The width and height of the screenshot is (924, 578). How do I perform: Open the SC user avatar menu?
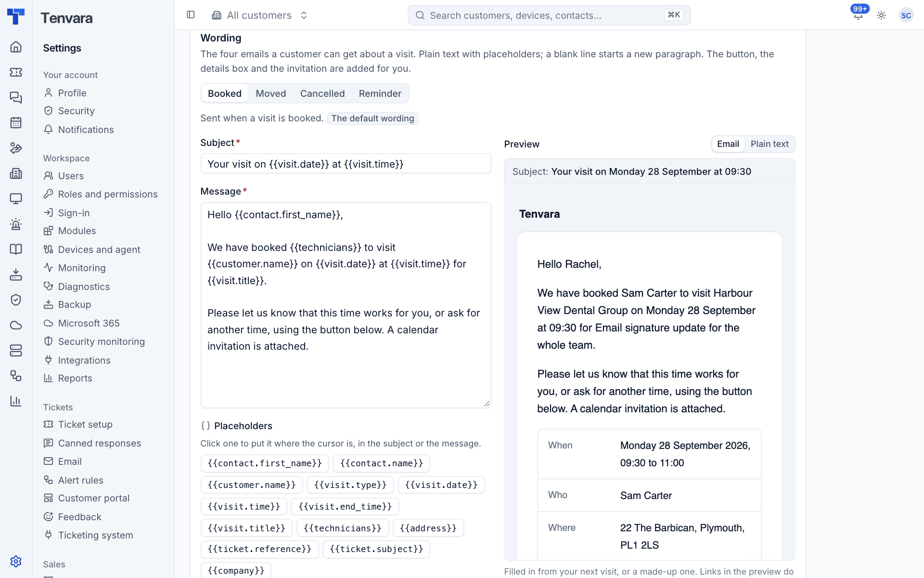906,15
